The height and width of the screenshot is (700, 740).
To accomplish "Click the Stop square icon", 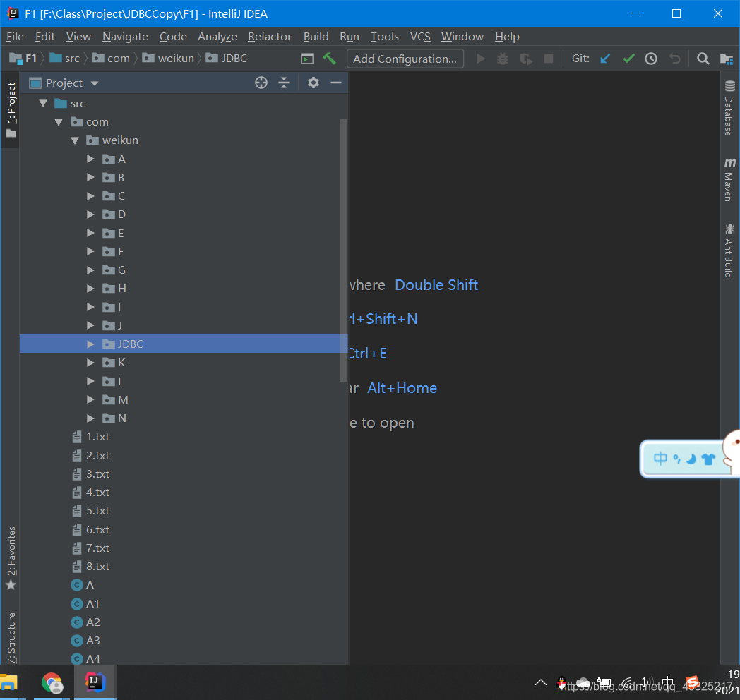I will pyautogui.click(x=549, y=59).
